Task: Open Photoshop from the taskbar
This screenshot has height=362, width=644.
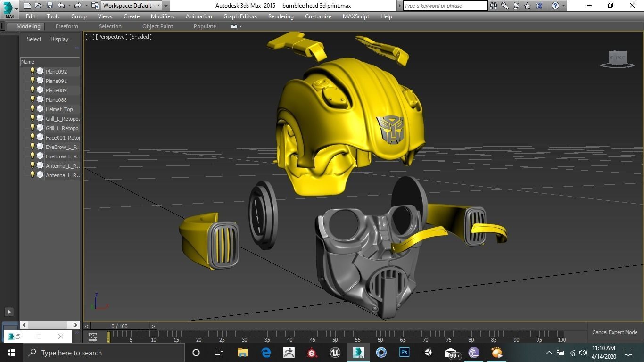Action: coord(404,353)
